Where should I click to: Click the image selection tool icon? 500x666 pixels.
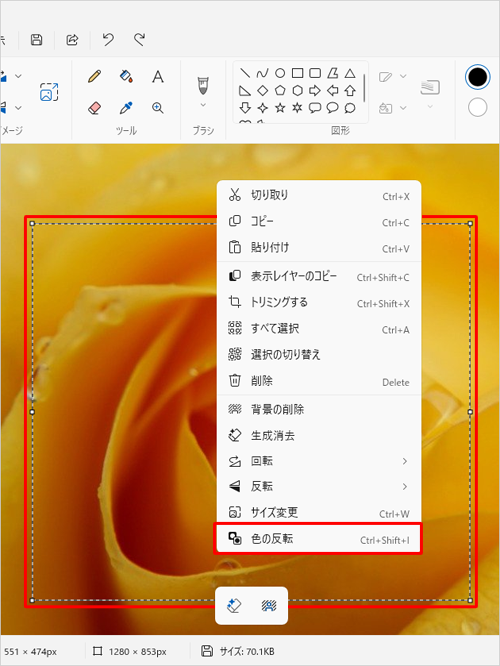click(49, 92)
